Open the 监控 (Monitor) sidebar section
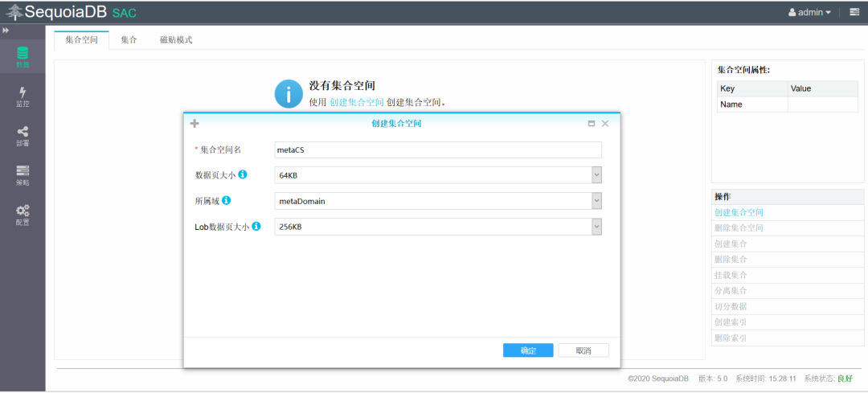The width and height of the screenshot is (868, 393). tap(23, 96)
